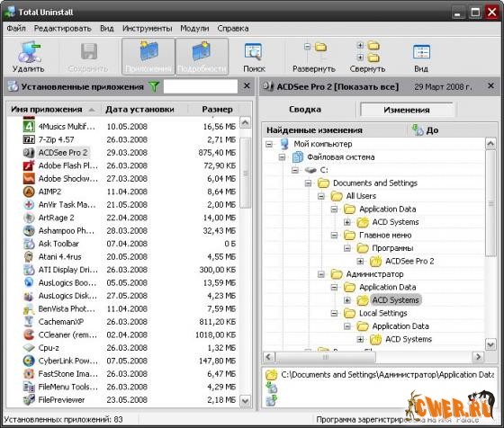Sort list by Дата установки column
The height and width of the screenshot is (428, 504).
click(139, 109)
